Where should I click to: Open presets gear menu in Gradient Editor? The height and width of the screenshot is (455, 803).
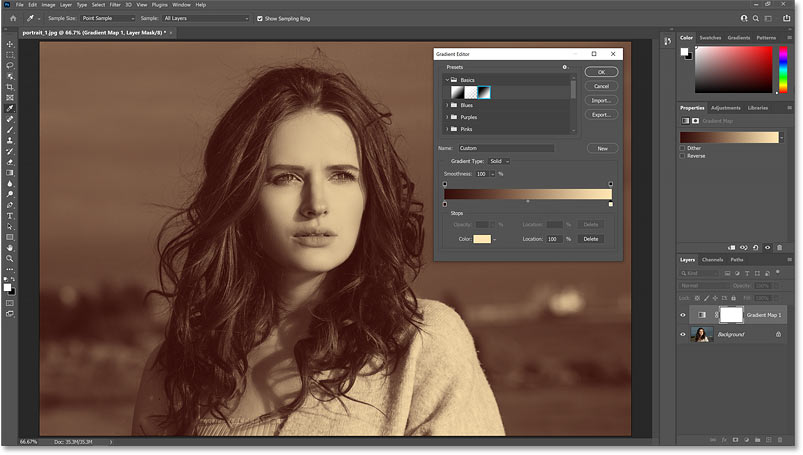(x=565, y=67)
